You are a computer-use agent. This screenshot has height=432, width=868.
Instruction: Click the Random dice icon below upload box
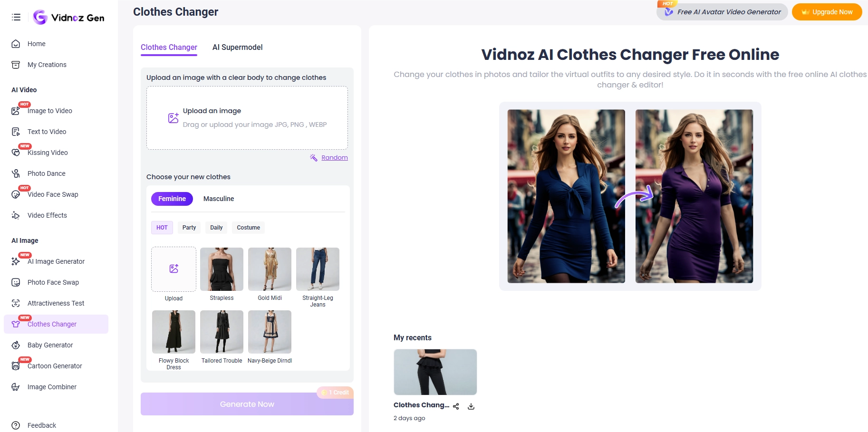pyautogui.click(x=314, y=157)
